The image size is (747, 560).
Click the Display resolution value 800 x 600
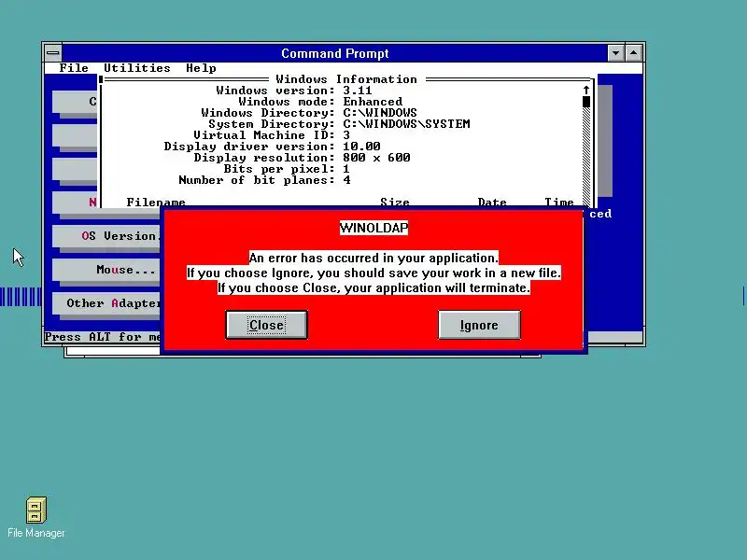tap(376, 158)
